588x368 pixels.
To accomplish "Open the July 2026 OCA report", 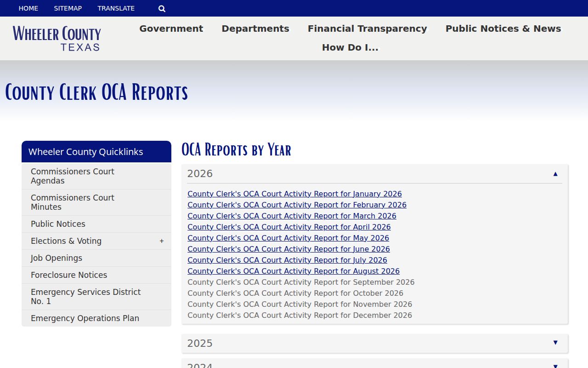I will [287, 260].
